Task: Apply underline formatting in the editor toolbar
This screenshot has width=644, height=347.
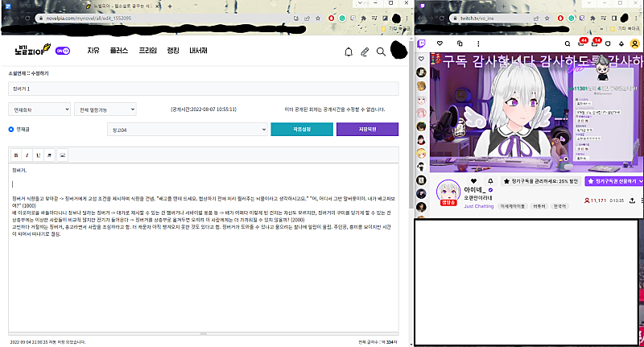Action: pos(38,155)
